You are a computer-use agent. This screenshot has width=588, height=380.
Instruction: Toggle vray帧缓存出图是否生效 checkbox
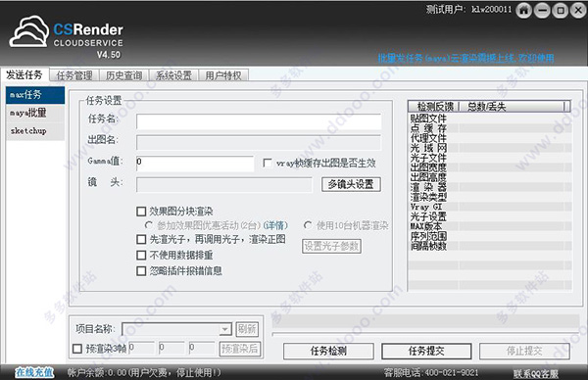(x=268, y=163)
